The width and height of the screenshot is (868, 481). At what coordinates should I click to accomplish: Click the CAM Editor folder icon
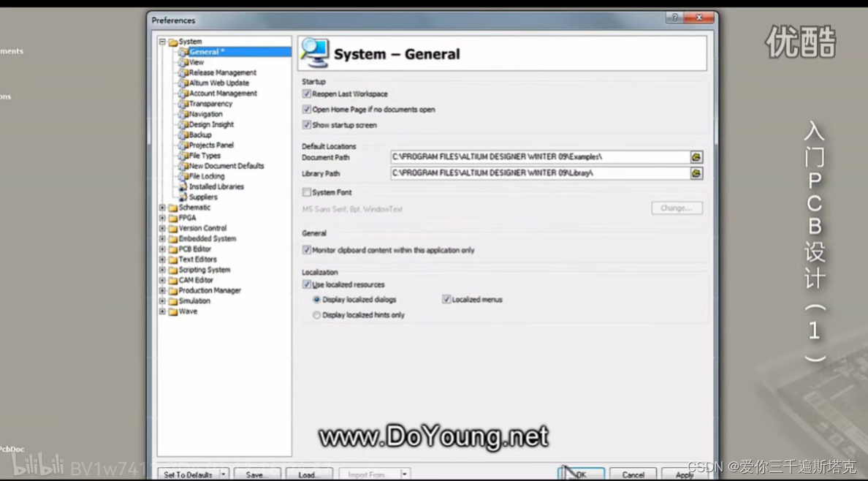pyautogui.click(x=172, y=281)
